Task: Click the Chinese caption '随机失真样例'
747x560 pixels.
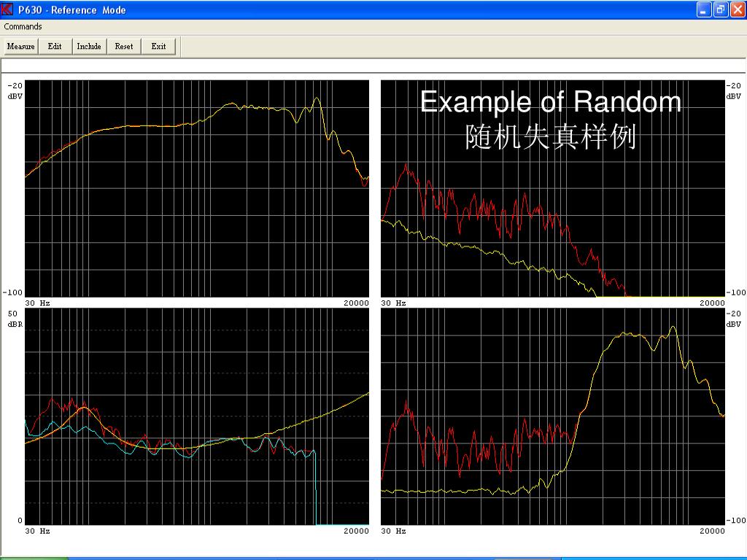Action: coord(551,136)
